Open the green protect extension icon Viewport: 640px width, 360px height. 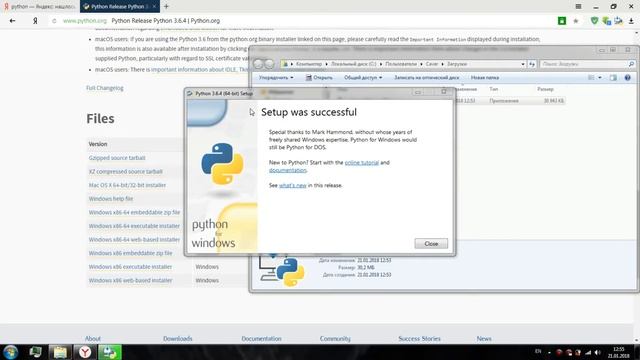[562, 21]
